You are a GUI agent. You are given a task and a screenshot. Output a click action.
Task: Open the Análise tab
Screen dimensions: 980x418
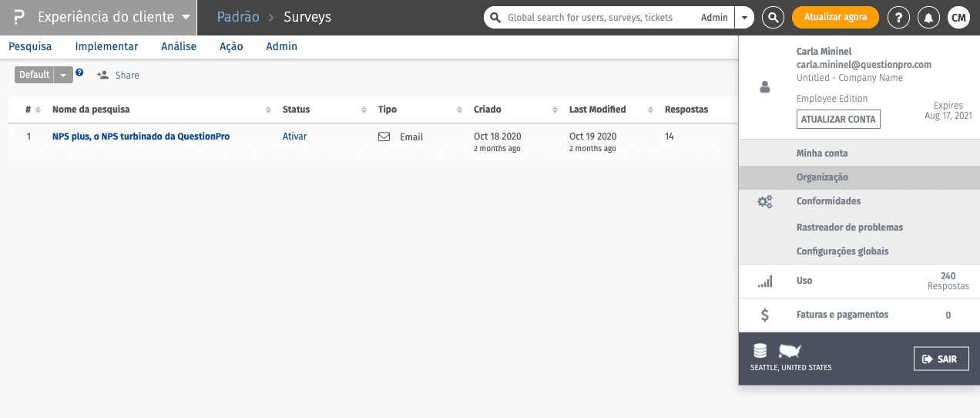(x=179, y=46)
